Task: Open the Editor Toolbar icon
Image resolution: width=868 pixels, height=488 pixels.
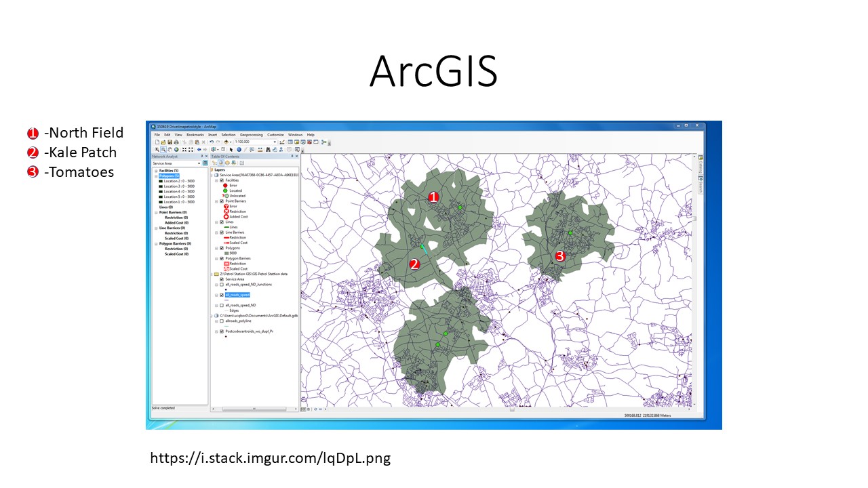Action: (282, 142)
